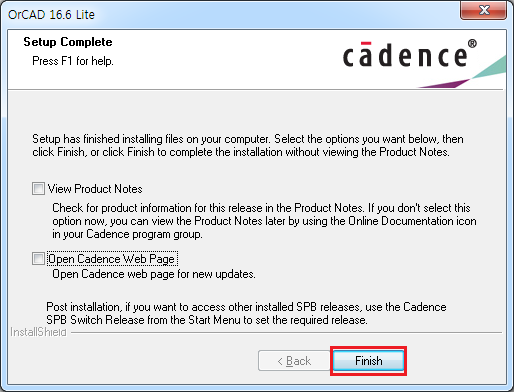Click the registered trademark symbol beside cadence

[472, 44]
